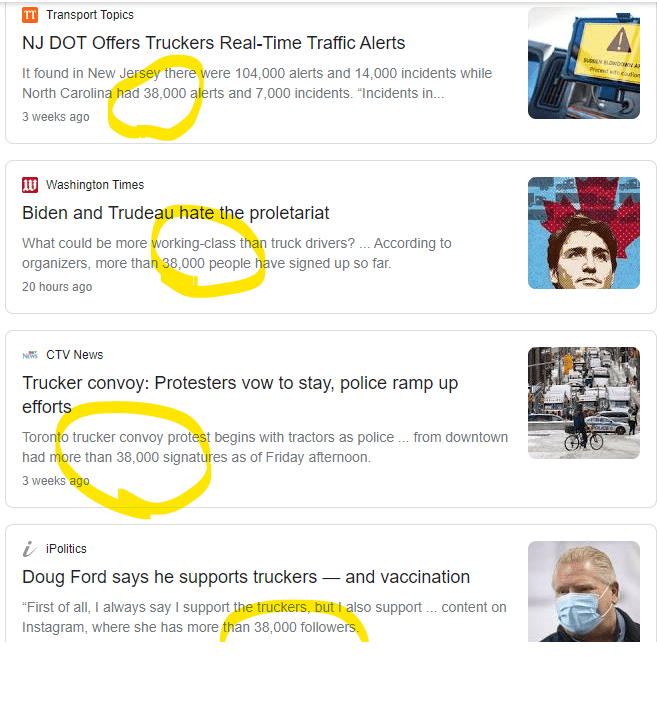Open Doug Ford says he supports truckers headline
The height and width of the screenshot is (703, 657).
(246, 577)
